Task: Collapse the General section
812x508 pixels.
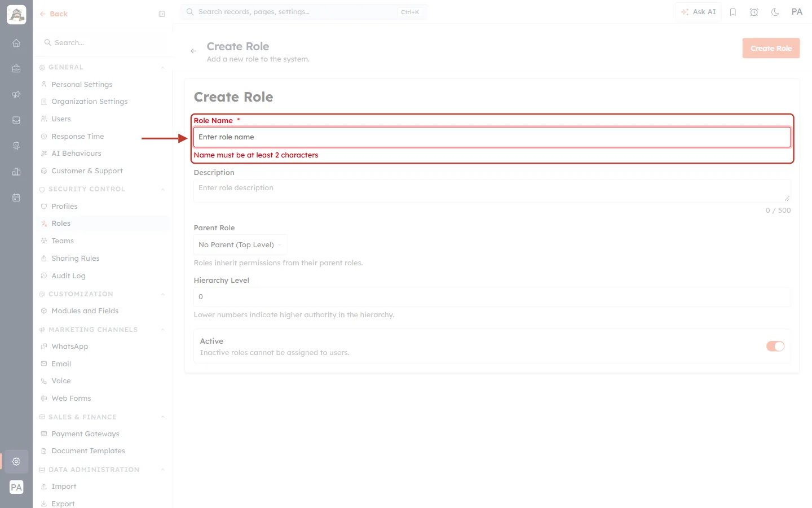Action: pyautogui.click(x=162, y=68)
